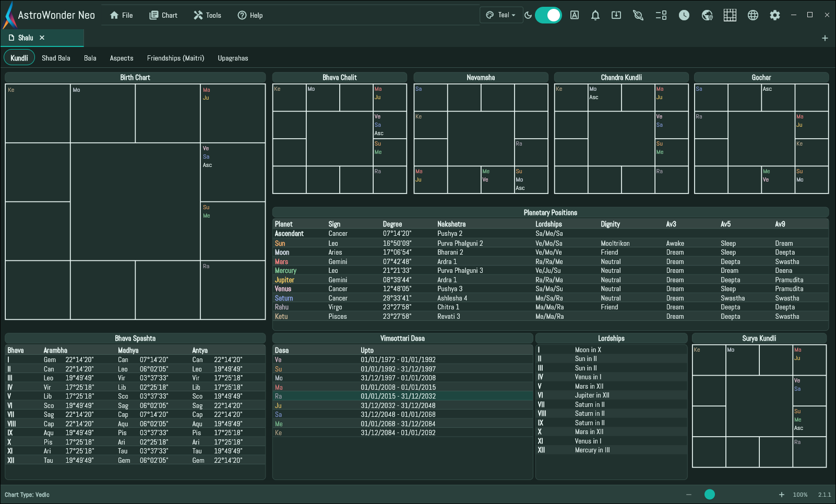Add a new chart tab with plus
The width and height of the screenshot is (836, 504).
click(825, 38)
